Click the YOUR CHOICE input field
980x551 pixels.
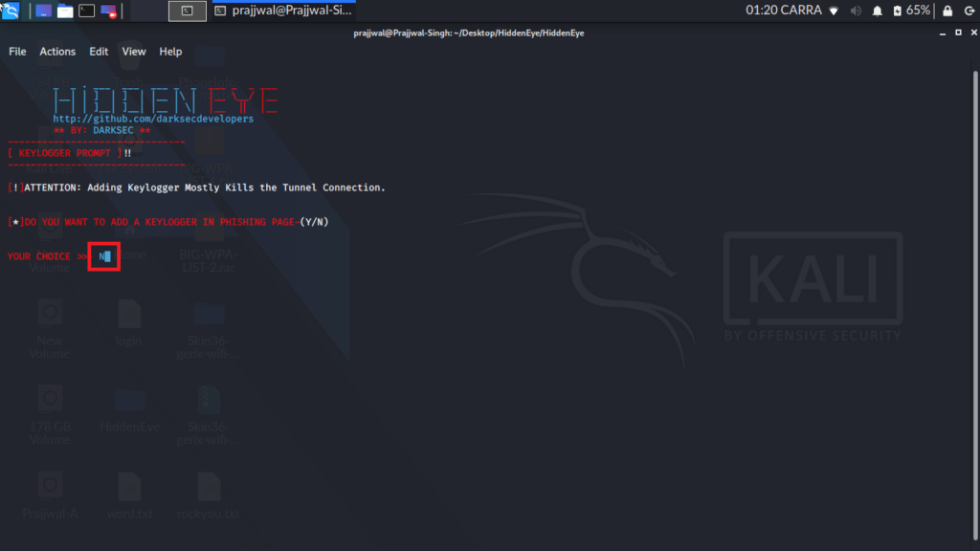[x=104, y=256]
